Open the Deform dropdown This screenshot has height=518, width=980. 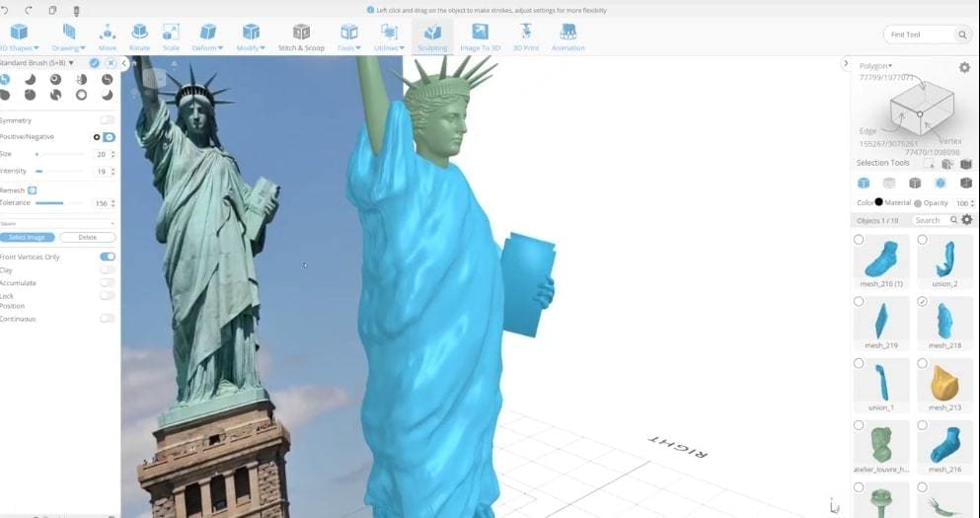point(207,37)
